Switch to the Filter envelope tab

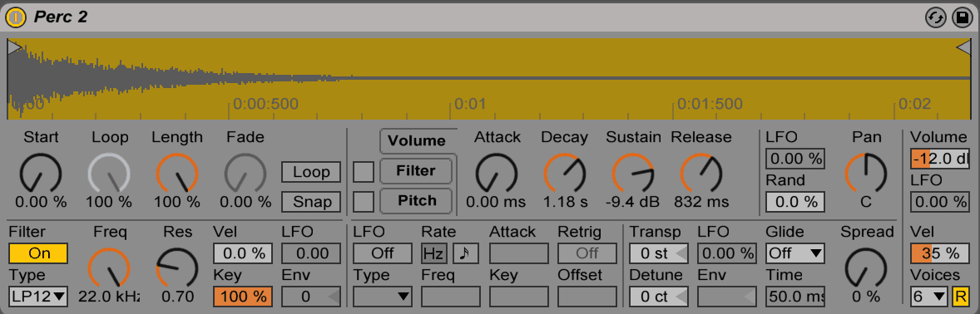[x=416, y=171]
